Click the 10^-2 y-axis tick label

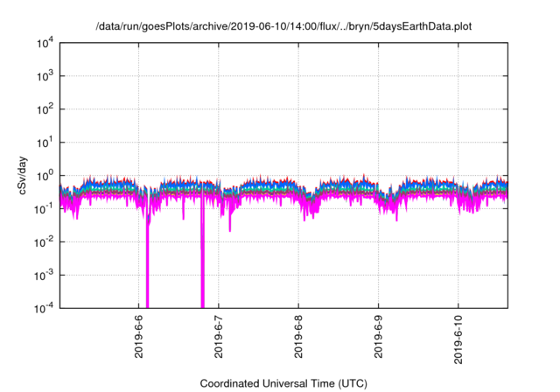(44, 242)
